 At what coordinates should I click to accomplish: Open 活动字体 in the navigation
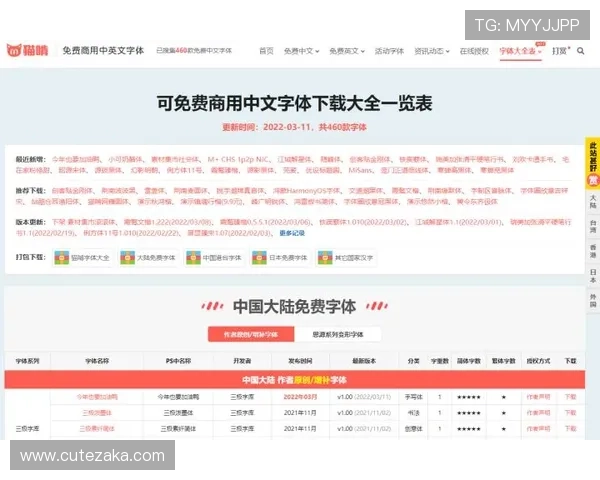[389, 51]
